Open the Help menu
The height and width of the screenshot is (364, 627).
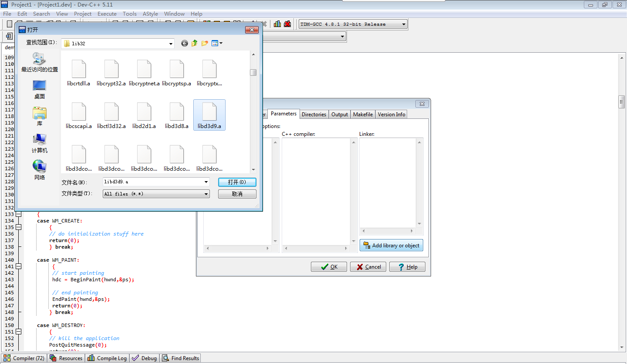point(196,13)
